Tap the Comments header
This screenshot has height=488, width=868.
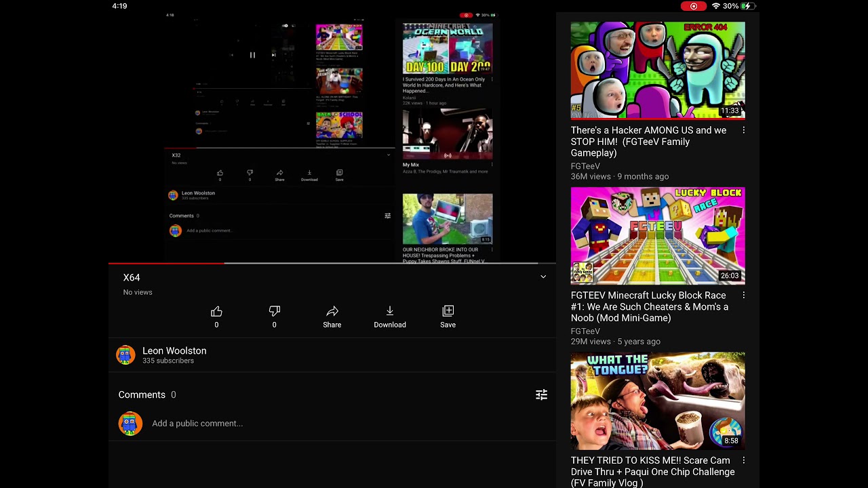coord(142,394)
